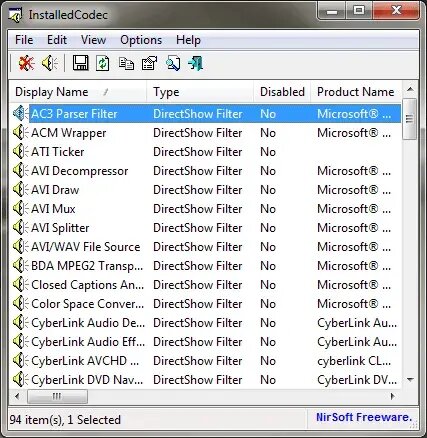
Task: Click the InstalledCodec title bar app icon
Action: [15, 15]
